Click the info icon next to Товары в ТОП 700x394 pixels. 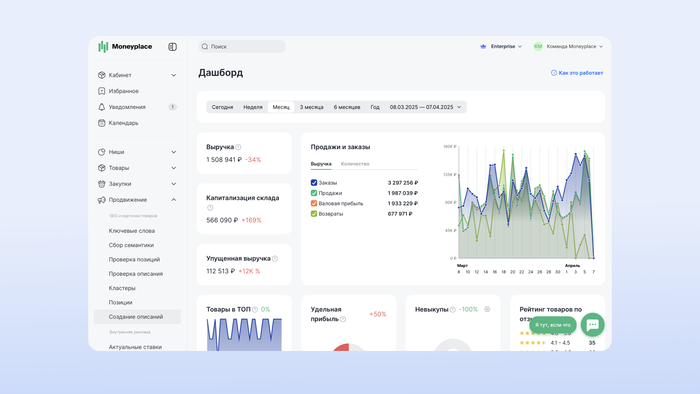tap(255, 310)
